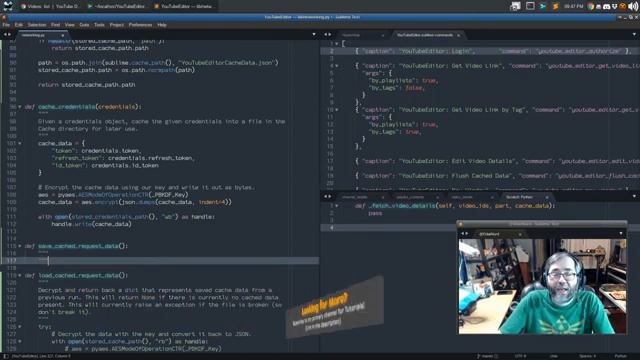Image resolution: width=640 pixels, height=360 pixels.
Task: Close the sublime-commands tab
Action: pos(458,36)
